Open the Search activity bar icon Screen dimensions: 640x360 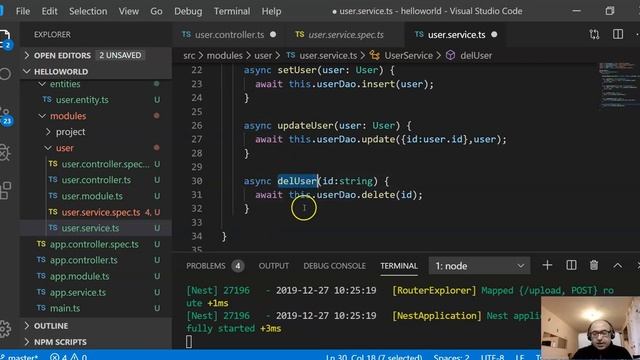click(x=5, y=74)
